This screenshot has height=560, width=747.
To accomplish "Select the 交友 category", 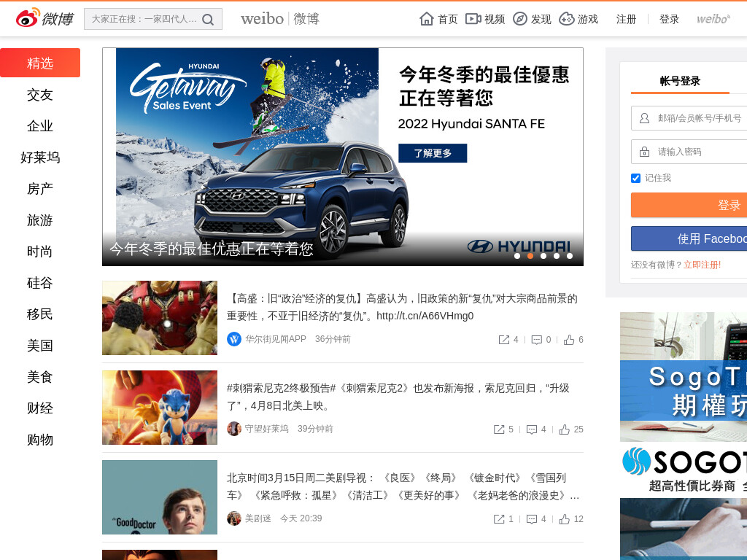I will (40, 95).
